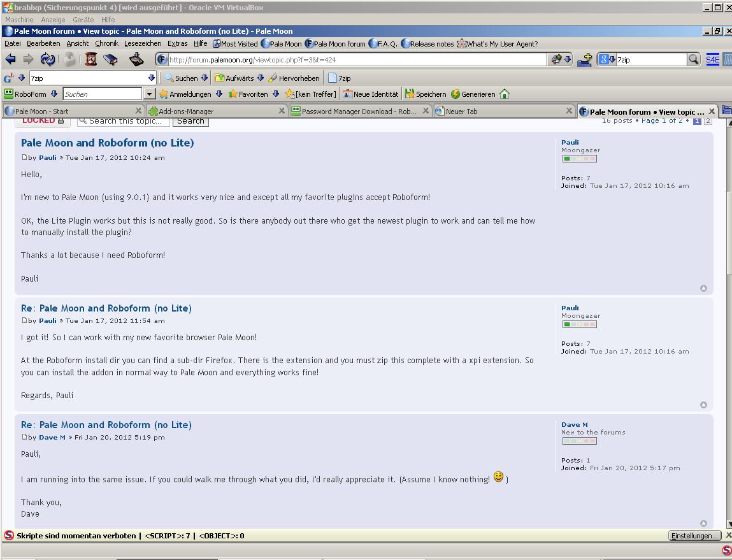Click the RoboForm Speichern button
This screenshot has height=560, width=732.
tap(426, 94)
